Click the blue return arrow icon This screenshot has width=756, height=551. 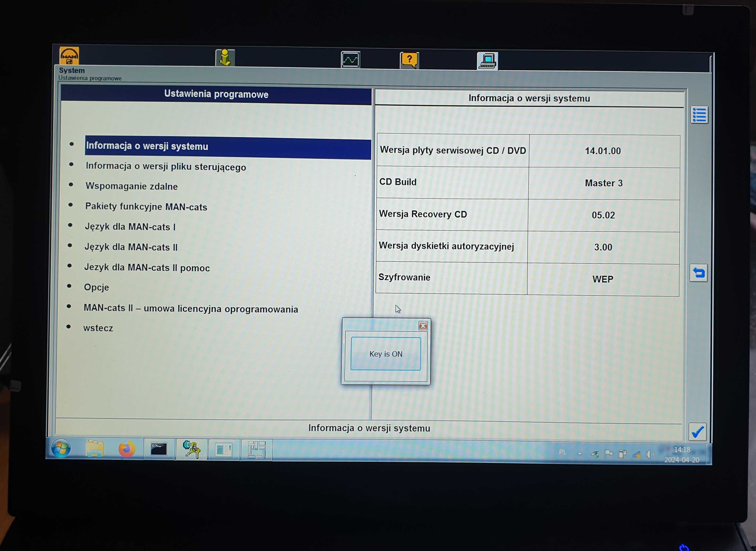coord(699,273)
